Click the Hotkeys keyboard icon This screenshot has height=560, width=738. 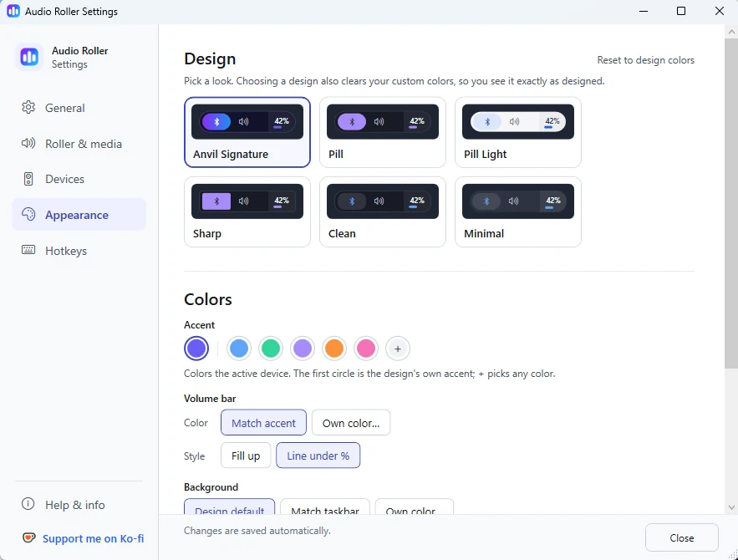coord(28,250)
